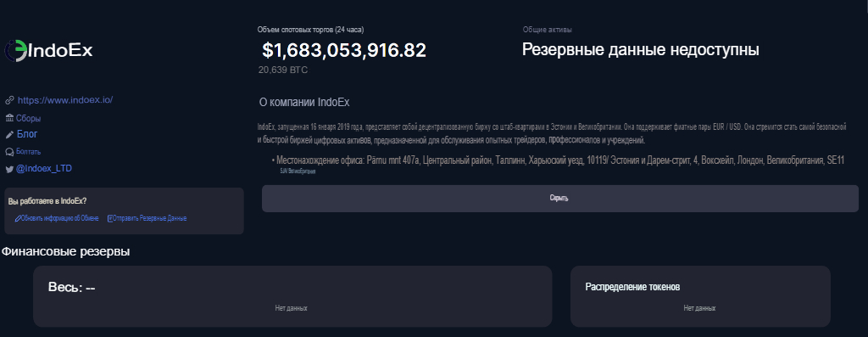Click the chat bubble icon beside Болтать
Image resolution: width=868 pixels, height=337 pixels.
tap(9, 152)
